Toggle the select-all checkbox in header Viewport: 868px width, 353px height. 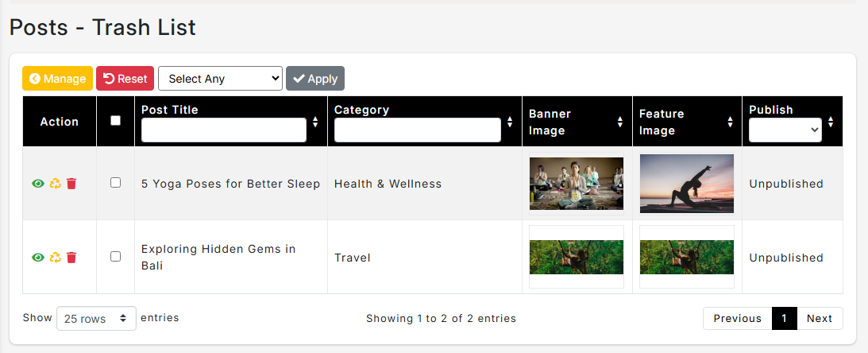pos(116,121)
